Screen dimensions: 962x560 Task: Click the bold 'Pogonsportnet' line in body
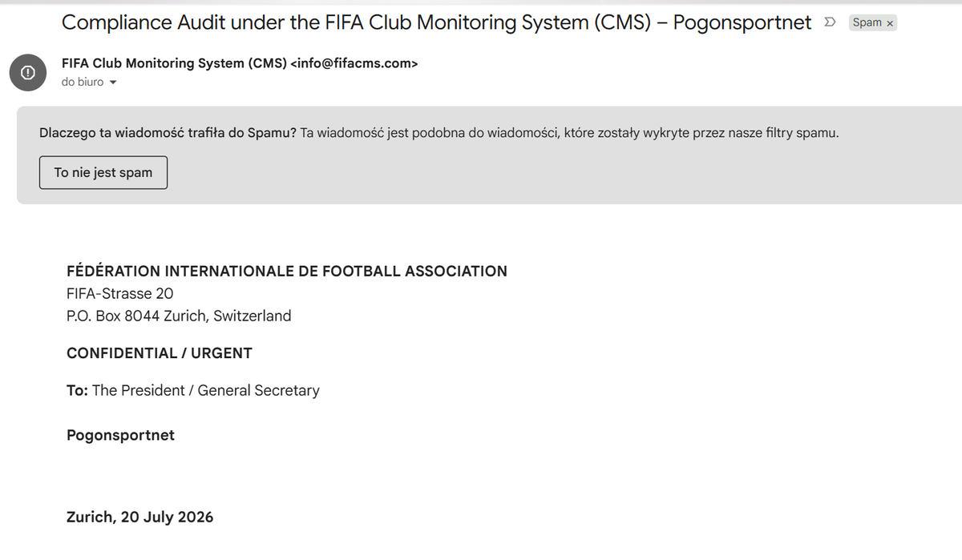coord(120,435)
